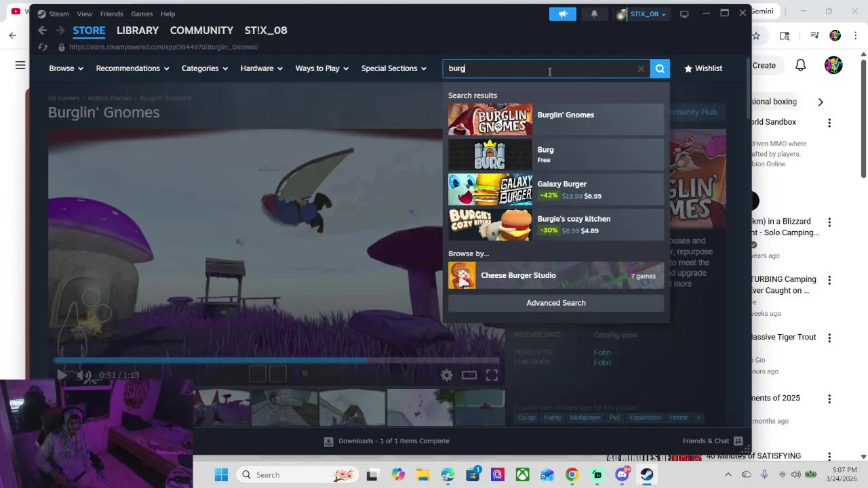Image resolution: width=868 pixels, height=488 pixels.
Task: Expand Special Sections dropdown
Action: (394, 68)
